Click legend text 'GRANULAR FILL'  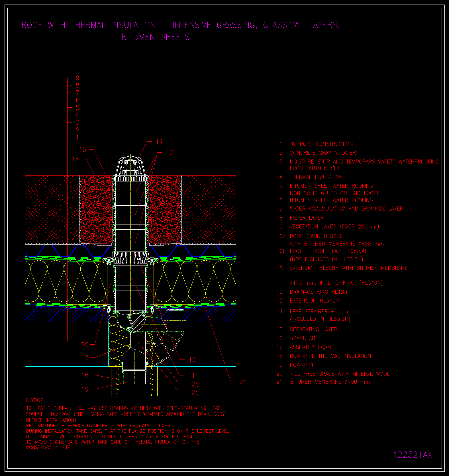click(309, 338)
